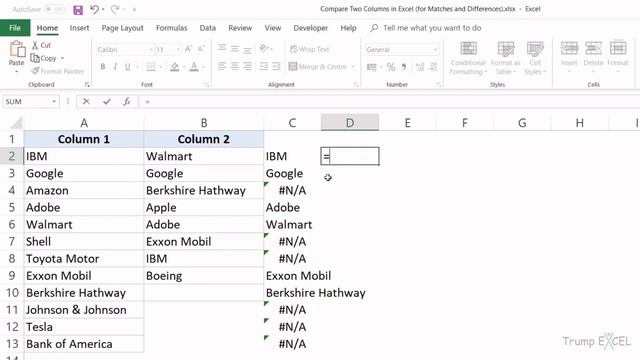Click the Undo arrow icon
Image resolution: width=640 pixels, height=360 pixels.
94,9
